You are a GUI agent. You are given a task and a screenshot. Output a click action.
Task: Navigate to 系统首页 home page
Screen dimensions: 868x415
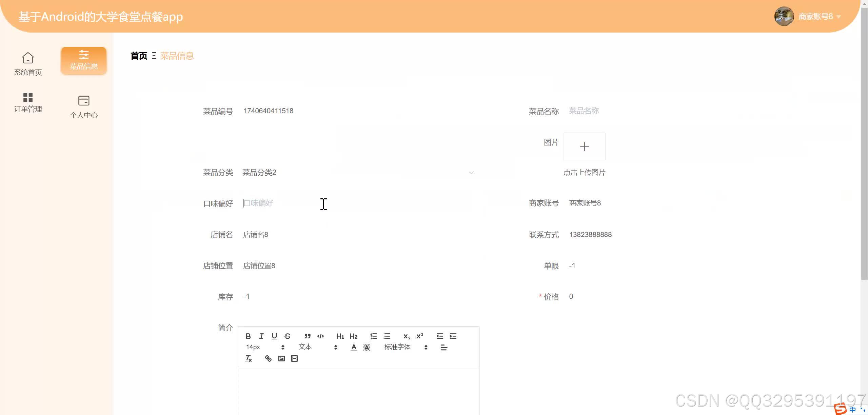click(28, 64)
